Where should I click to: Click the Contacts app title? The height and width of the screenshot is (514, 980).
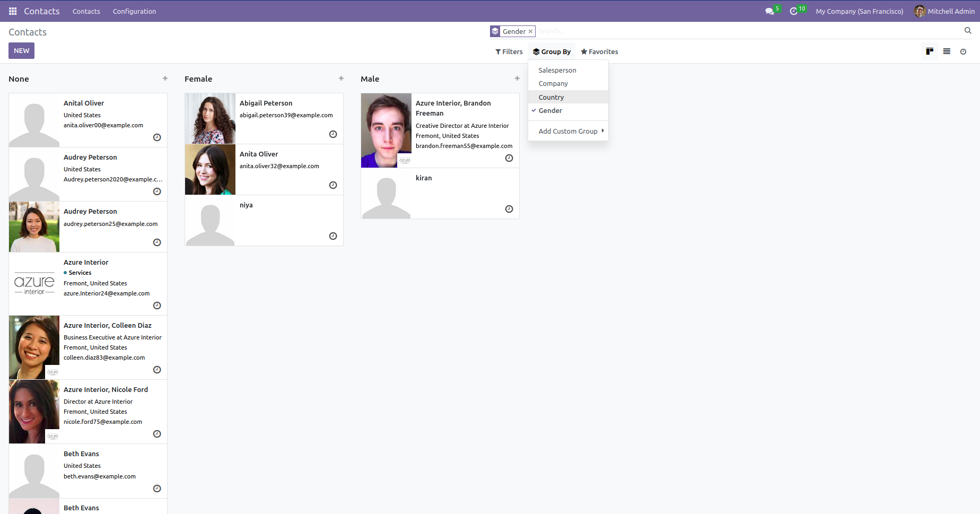click(41, 11)
